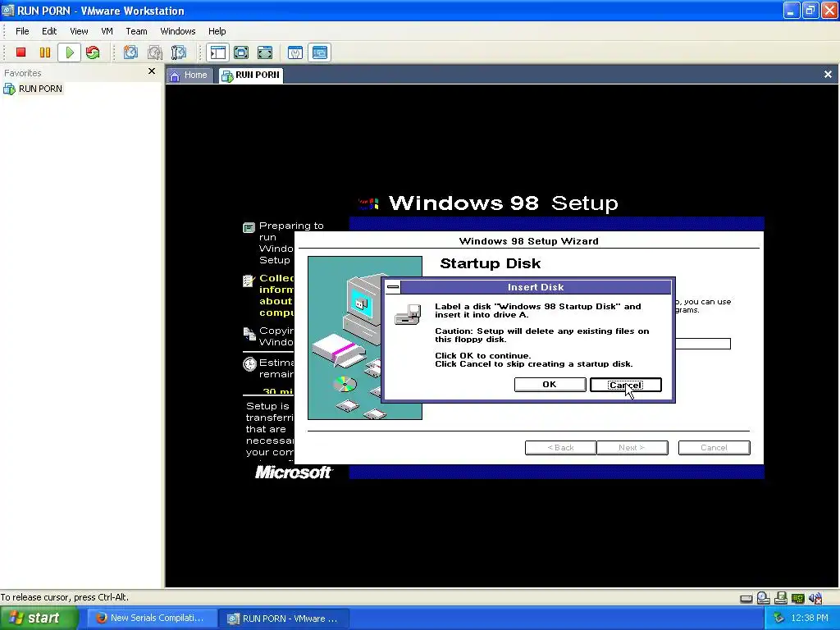
Task: Open the Team menu
Action: coord(136,31)
